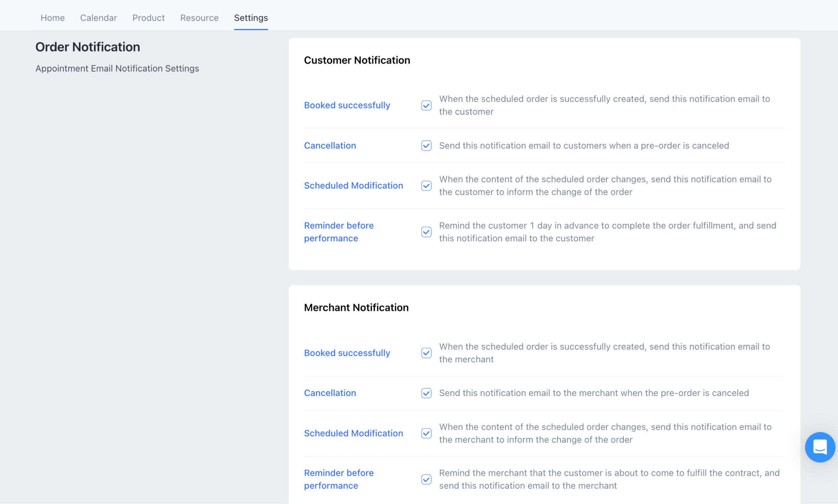
Task: Click merchant Scheduled Modification link
Action: [x=353, y=433]
